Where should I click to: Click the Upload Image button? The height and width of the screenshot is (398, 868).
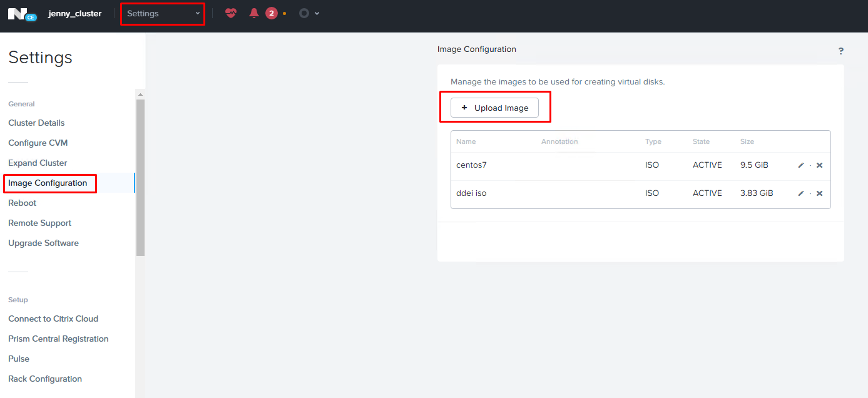click(x=494, y=108)
